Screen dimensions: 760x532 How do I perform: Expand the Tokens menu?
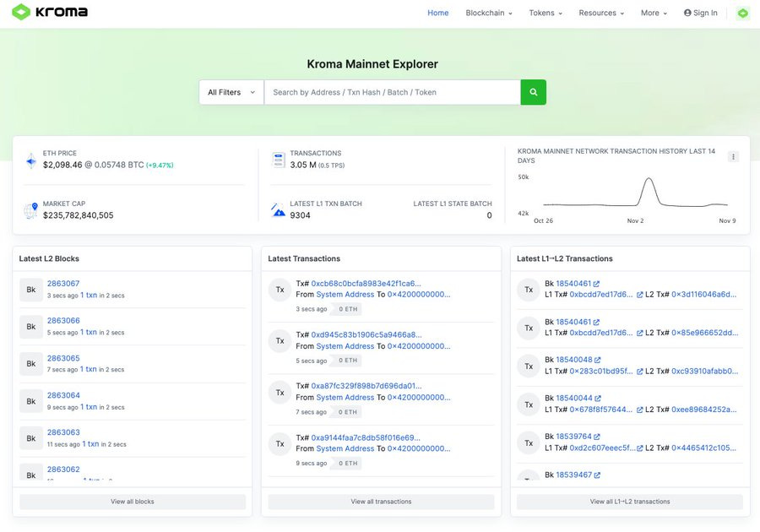pyautogui.click(x=546, y=13)
